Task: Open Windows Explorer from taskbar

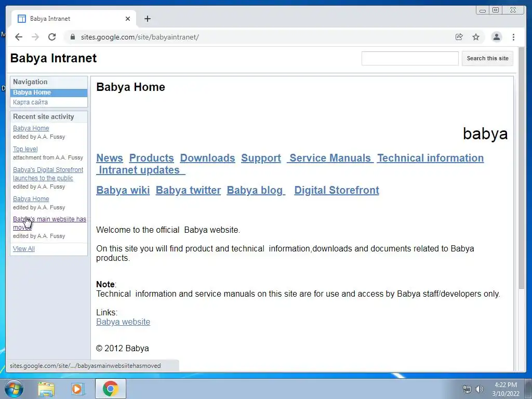Action: pos(46,389)
